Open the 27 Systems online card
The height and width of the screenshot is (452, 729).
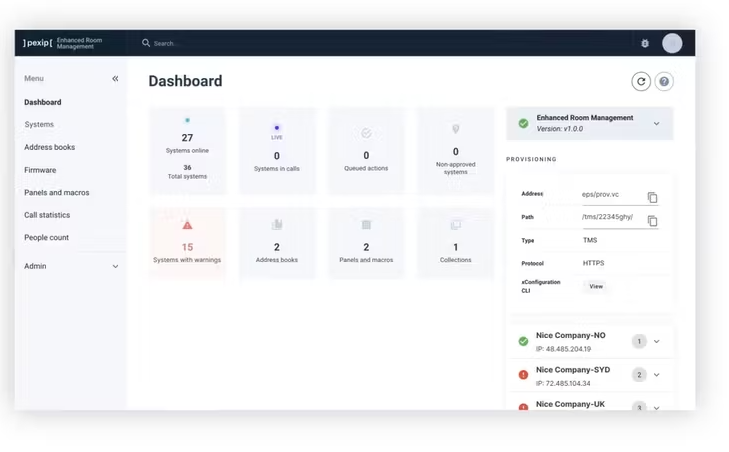(187, 150)
